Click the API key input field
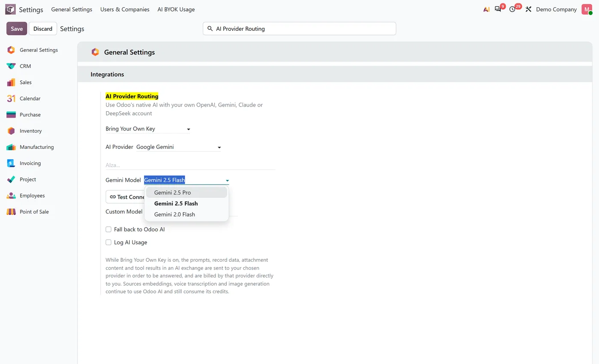This screenshot has height=364, width=599. [190, 165]
